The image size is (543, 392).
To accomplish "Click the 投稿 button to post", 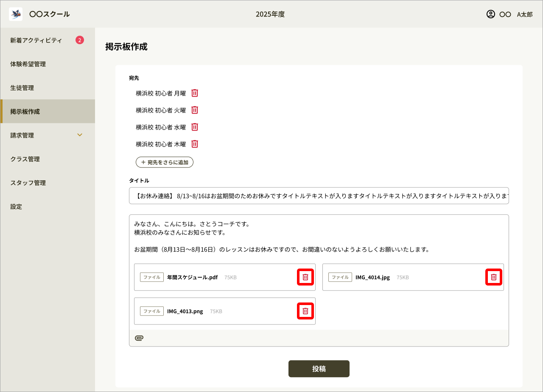I will (x=319, y=369).
